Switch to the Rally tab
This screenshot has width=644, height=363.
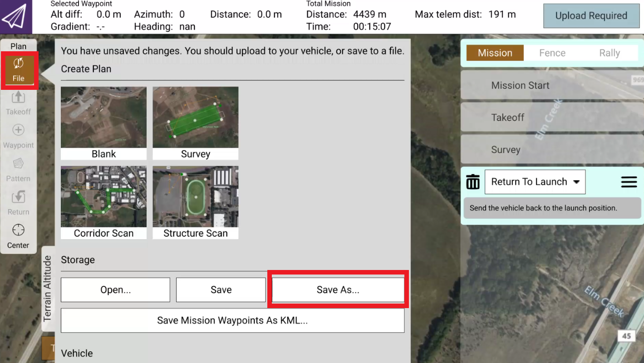click(609, 53)
